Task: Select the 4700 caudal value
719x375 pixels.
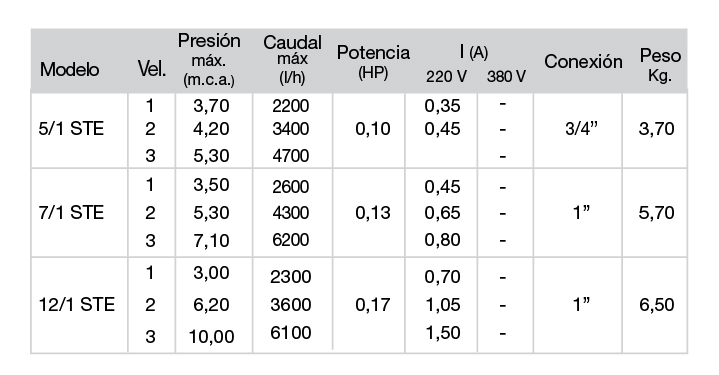Action: pyautogui.click(x=291, y=156)
